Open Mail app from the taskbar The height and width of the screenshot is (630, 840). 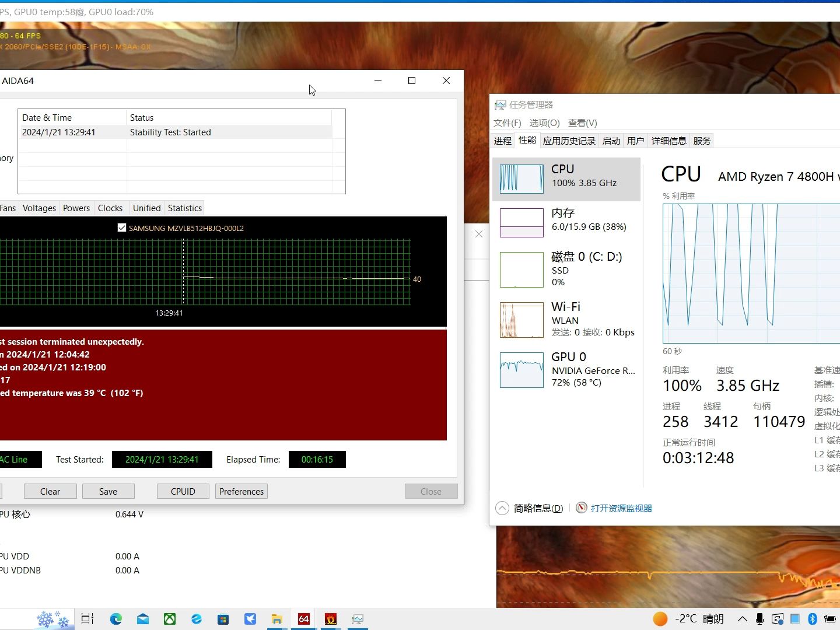pos(143,619)
